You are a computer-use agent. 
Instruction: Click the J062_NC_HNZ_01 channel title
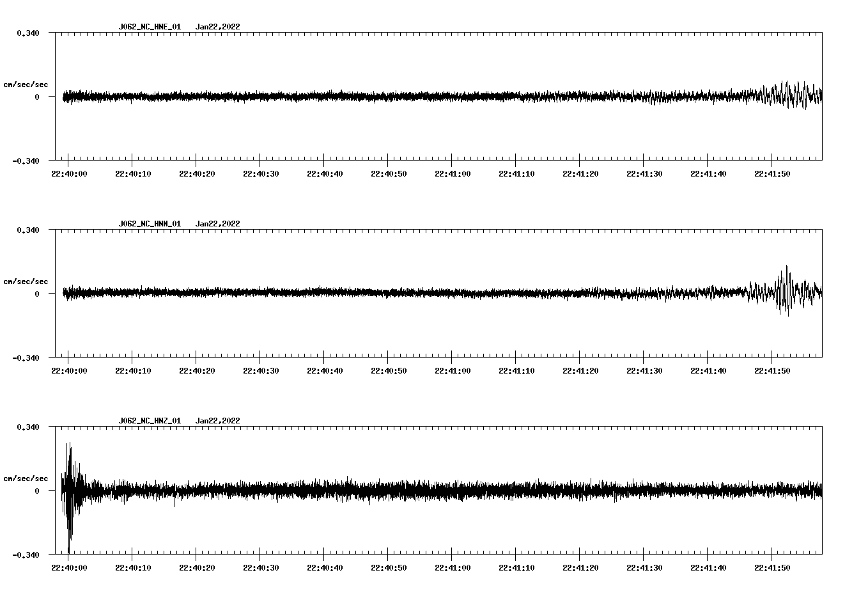[x=150, y=421]
